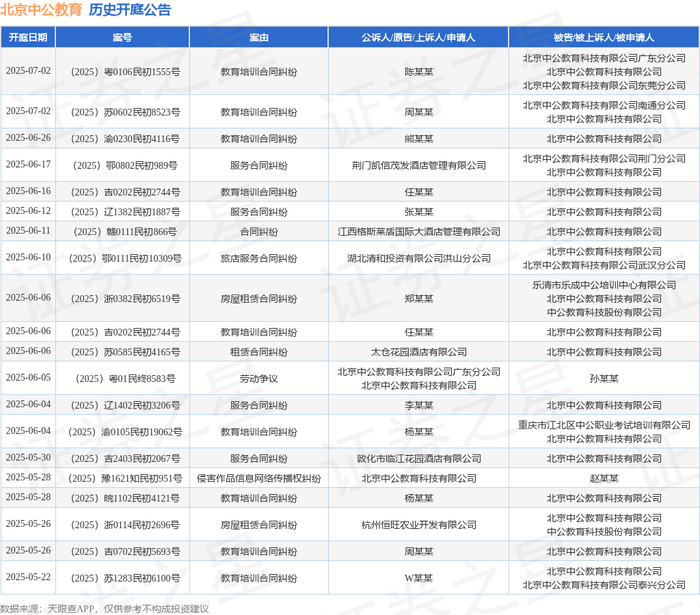This screenshot has width=700, height=615.
Task: Click plaintiff W某某
Action: pos(419,578)
